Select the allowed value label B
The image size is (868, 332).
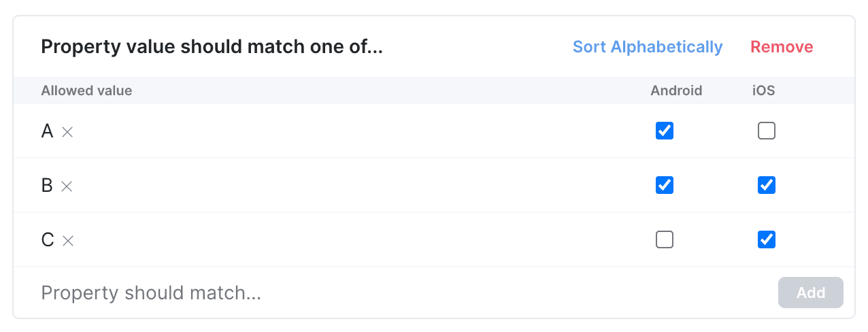47,186
